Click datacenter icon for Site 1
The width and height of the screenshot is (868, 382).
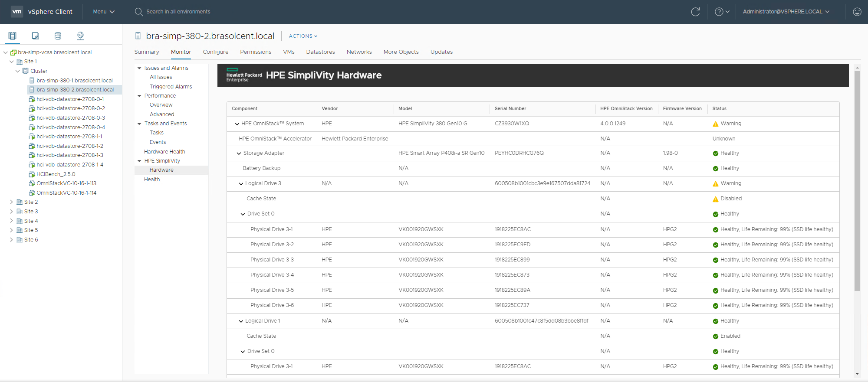[x=20, y=62]
